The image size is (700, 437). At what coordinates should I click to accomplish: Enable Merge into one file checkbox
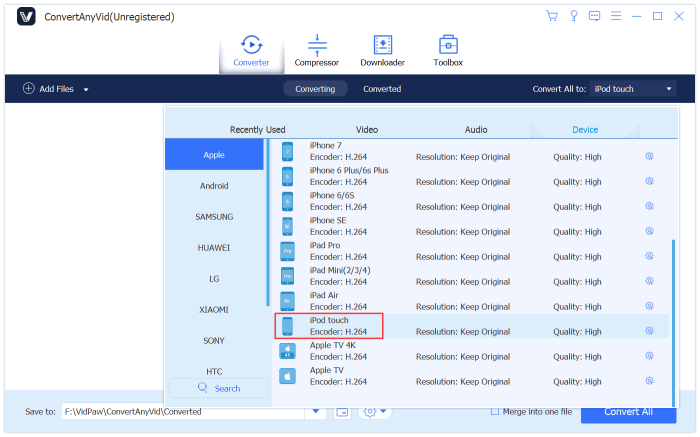click(495, 411)
